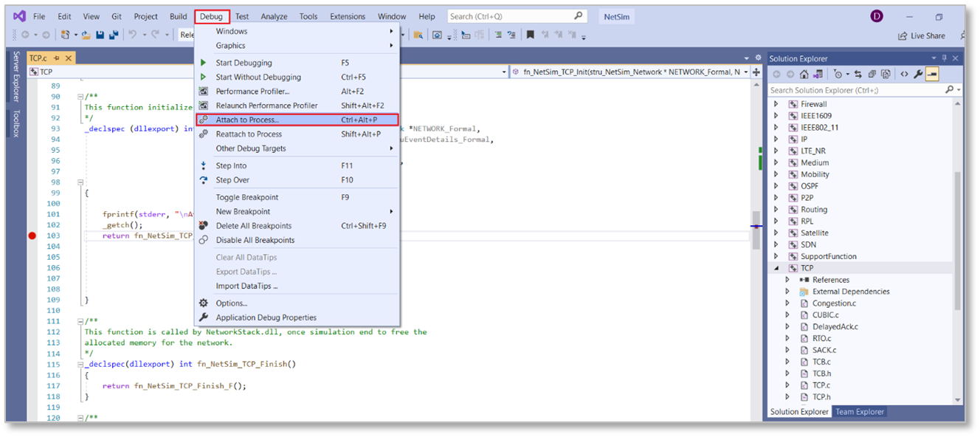Screen dimensions: 980x437
Task: Open the Windows submenu in Debug menu
Action: pyautogui.click(x=297, y=31)
